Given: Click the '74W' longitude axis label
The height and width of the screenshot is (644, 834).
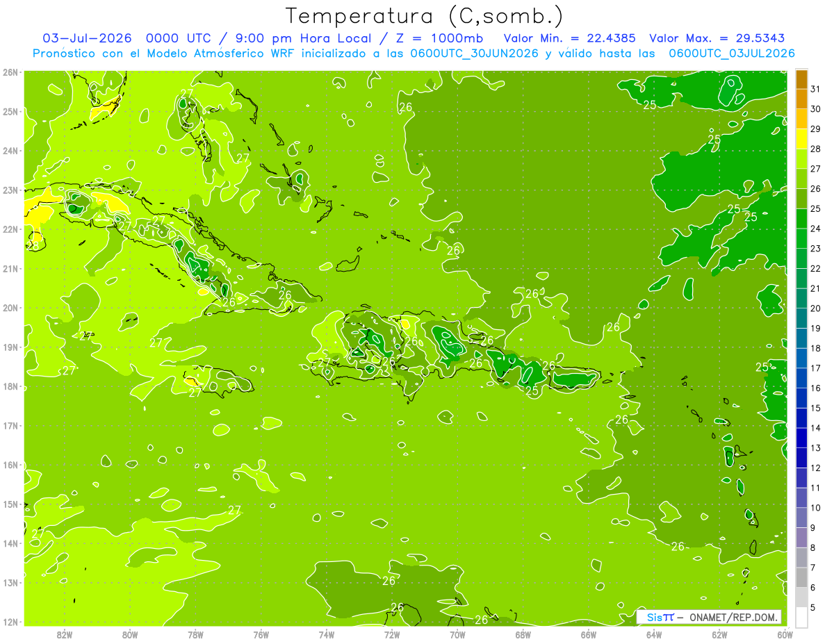Looking at the screenshot, I should [326, 635].
